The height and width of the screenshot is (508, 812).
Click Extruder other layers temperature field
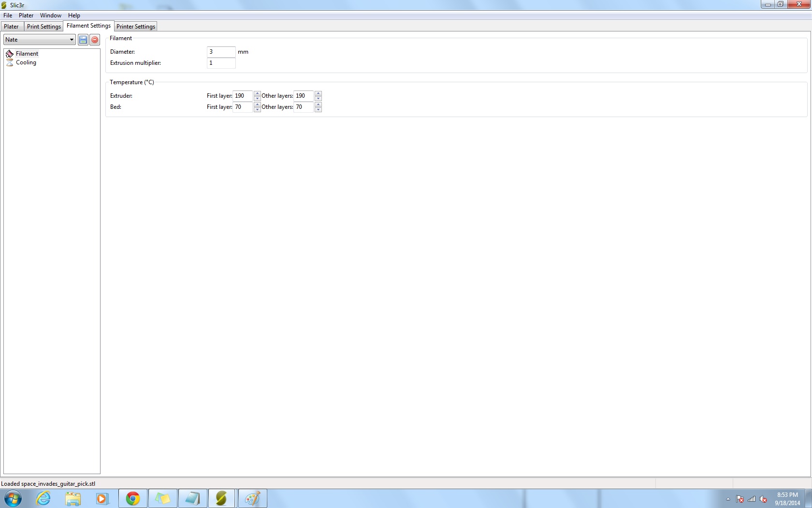coord(304,96)
